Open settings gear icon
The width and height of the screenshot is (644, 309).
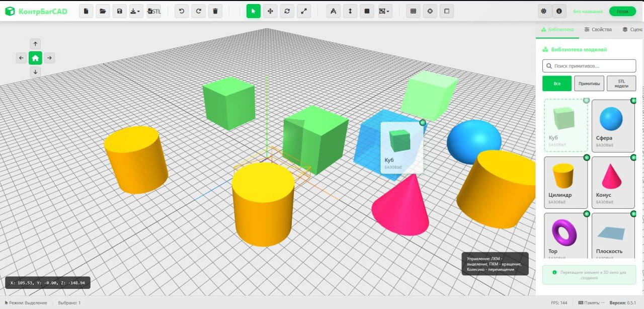pyautogui.click(x=543, y=11)
